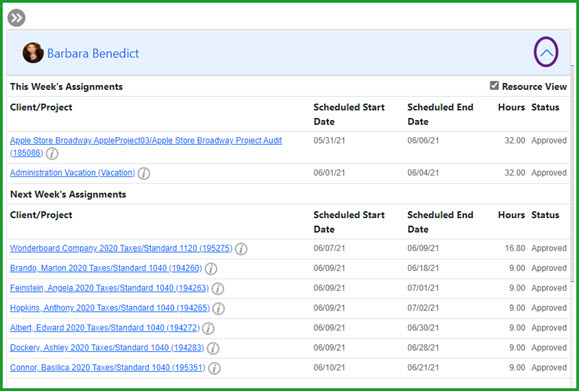The height and width of the screenshot is (391, 579).
Task: Open Barbara Benedict name link
Action: coord(93,54)
